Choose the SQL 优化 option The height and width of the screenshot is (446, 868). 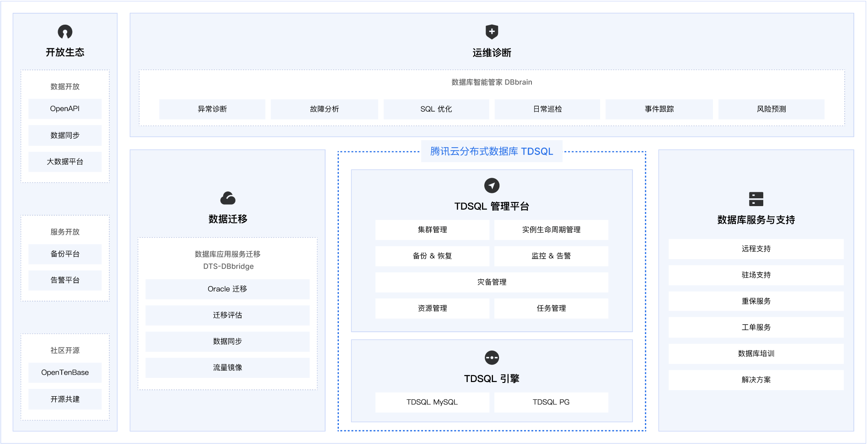[436, 109]
